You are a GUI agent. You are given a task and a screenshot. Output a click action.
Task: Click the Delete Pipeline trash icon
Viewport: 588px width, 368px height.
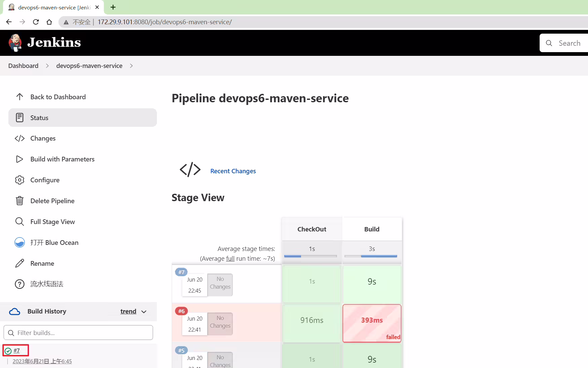click(19, 201)
